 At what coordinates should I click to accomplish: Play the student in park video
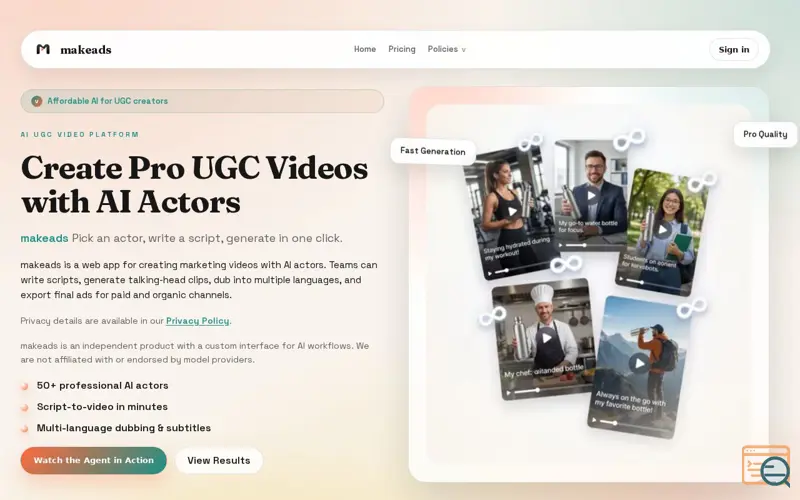[662, 230]
